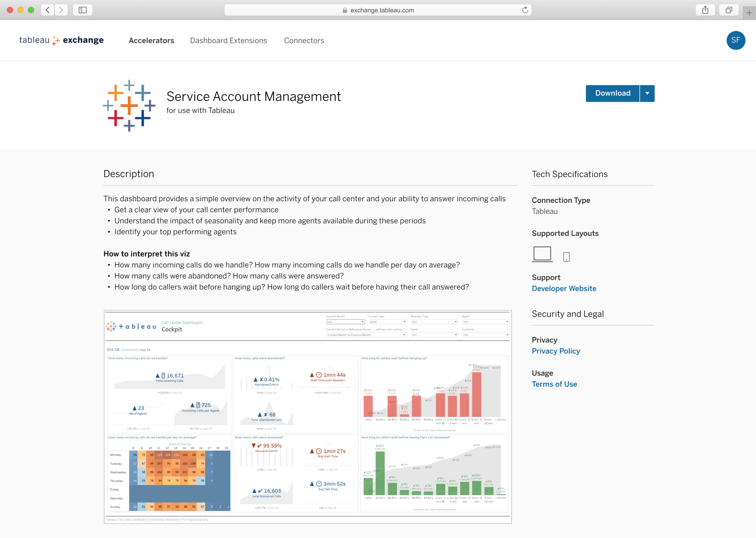Screen dimensions: 756x538
Task: Click the desktop layout icon
Action: [x=542, y=254]
